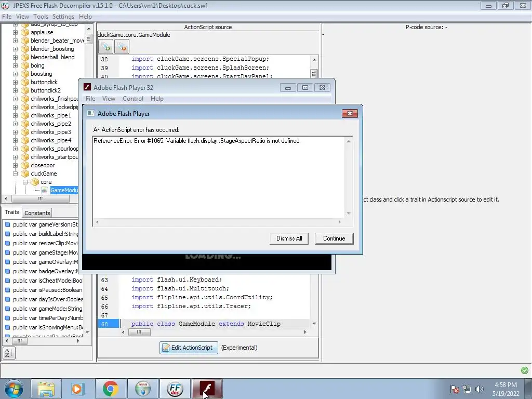Expand the chiliworks_pipe4 package node
The image size is (532, 399).
(x=15, y=140)
